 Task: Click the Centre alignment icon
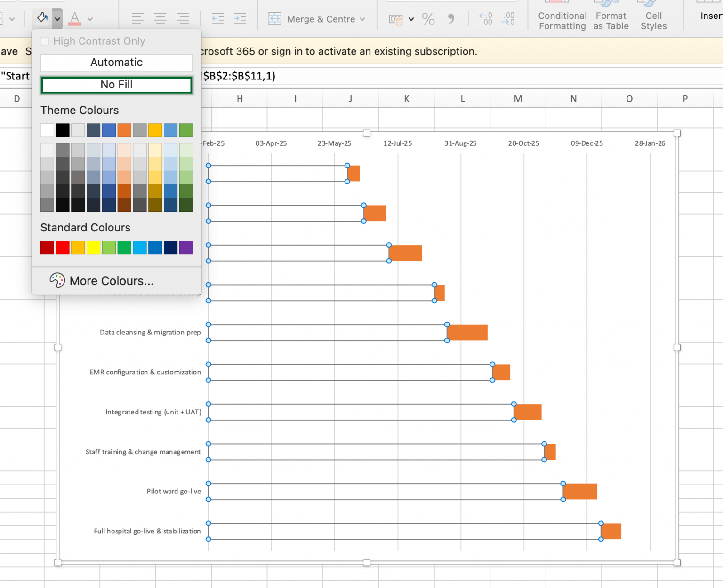point(160,18)
